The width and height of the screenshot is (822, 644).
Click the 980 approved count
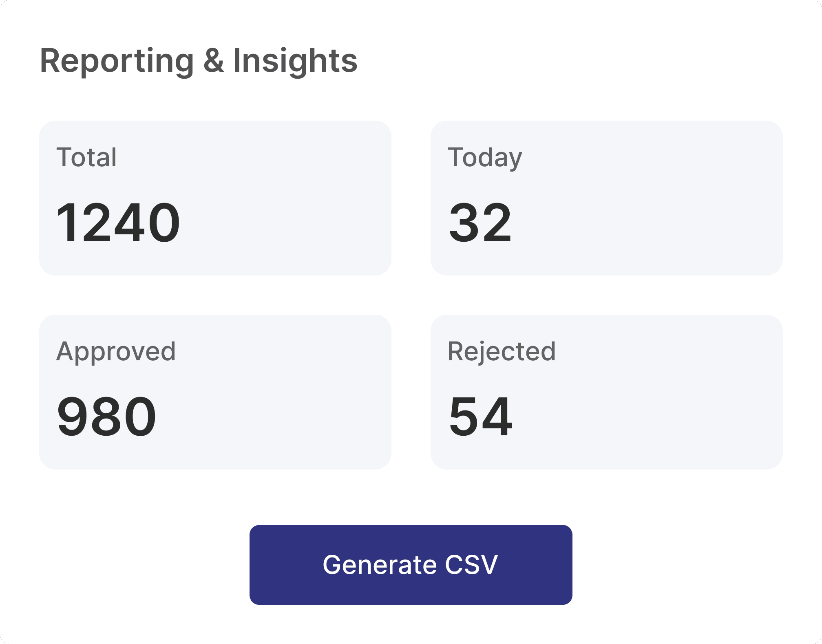pos(106,417)
